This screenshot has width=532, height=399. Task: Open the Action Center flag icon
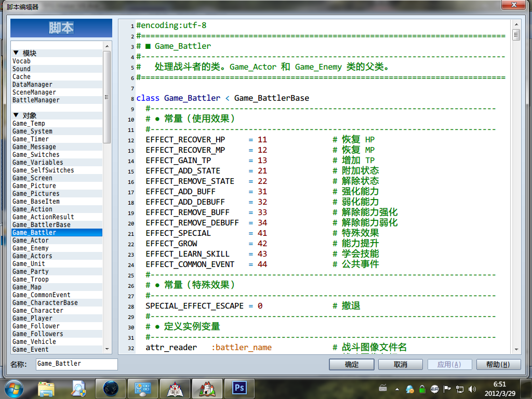click(447, 389)
